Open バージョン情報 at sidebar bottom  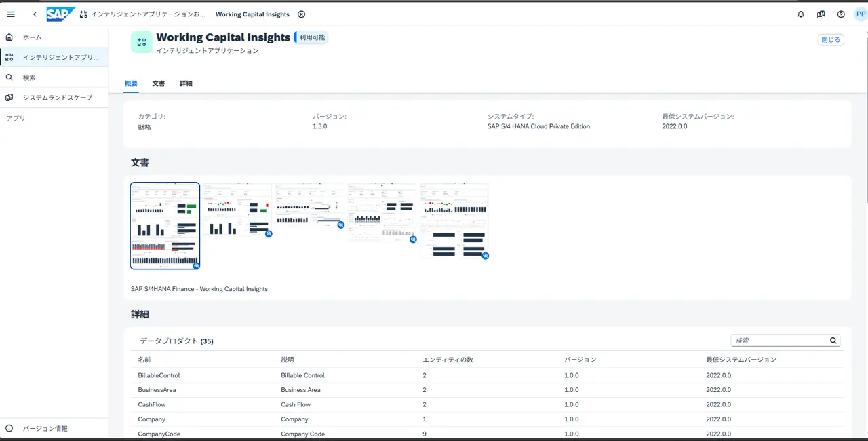click(45, 429)
